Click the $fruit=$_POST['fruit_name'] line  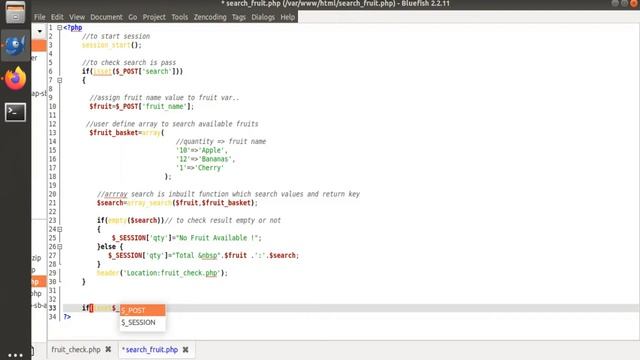[x=142, y=107]
